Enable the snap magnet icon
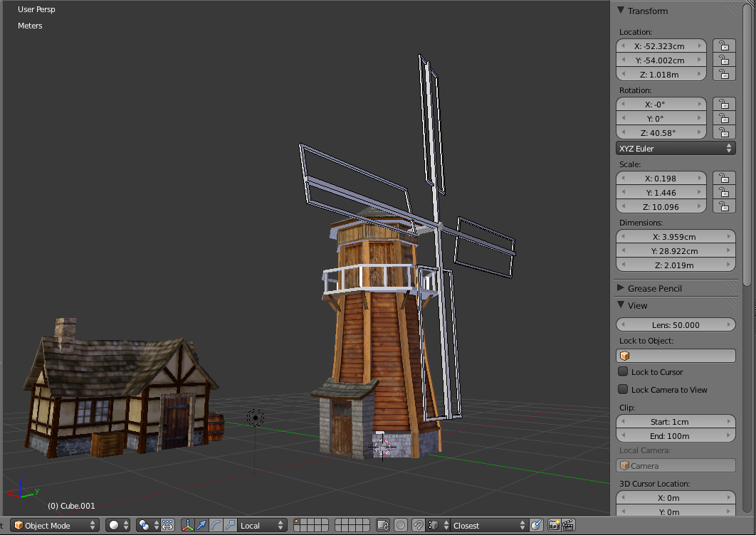The width and height of the screenshot is (756, 535). tap(418, 525)
